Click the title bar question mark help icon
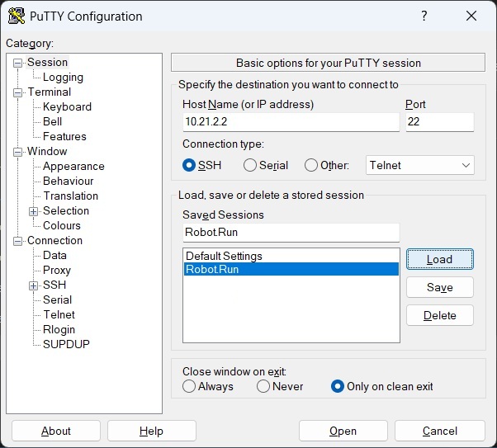The width and height of the screenshot is (497, 448). [x=424, y=17]
